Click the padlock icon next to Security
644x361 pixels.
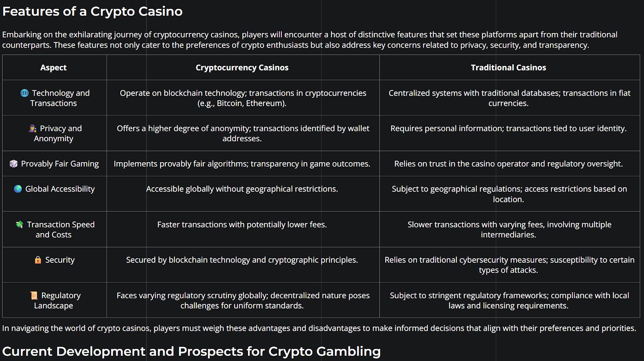click(38, 260)
